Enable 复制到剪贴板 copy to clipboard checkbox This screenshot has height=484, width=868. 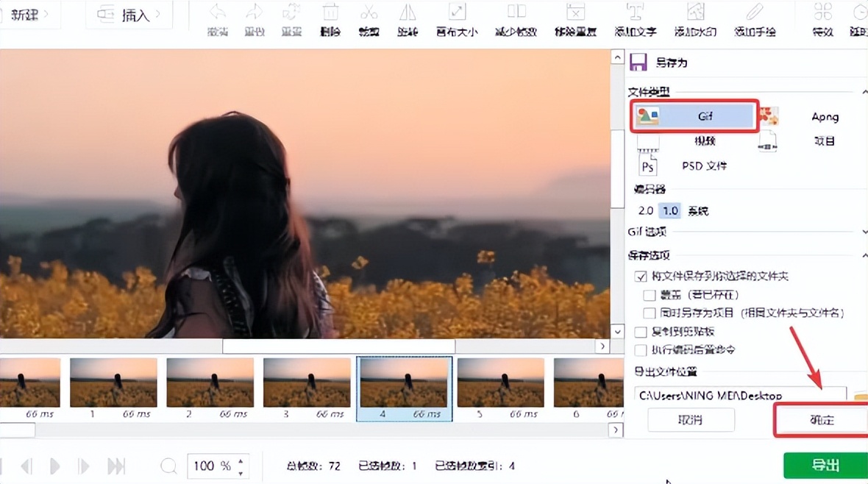coord(641,332)
